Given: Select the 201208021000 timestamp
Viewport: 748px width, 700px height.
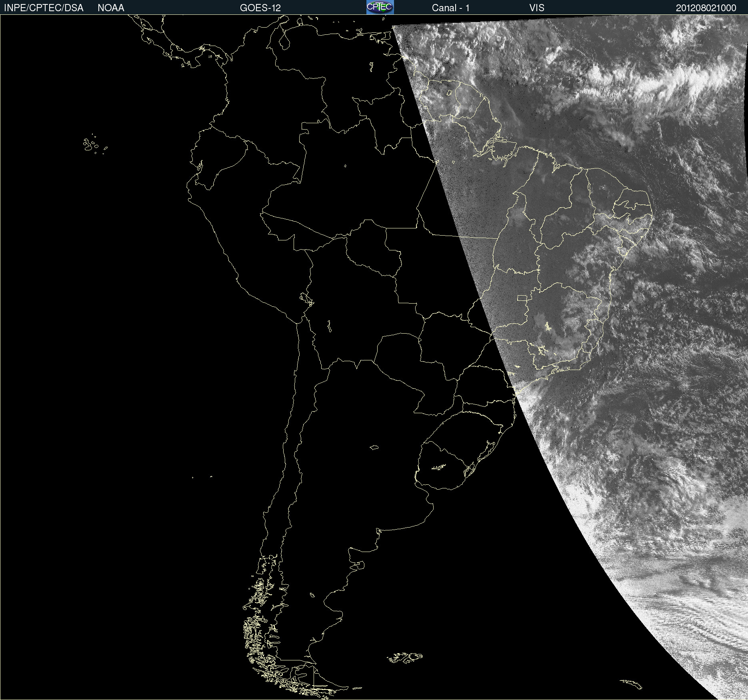Looking at the screenshot, I should [706, 8].
